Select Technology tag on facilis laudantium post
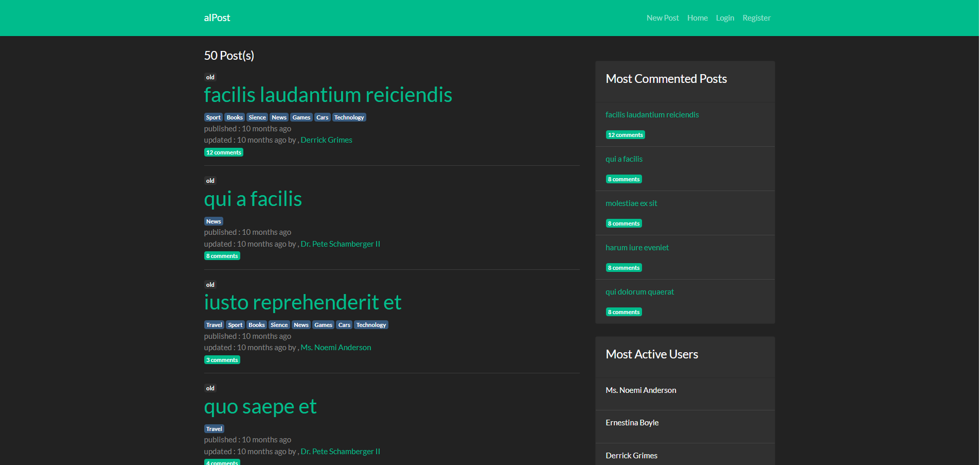This screenshot has height=465, width=980. [349, 117]
